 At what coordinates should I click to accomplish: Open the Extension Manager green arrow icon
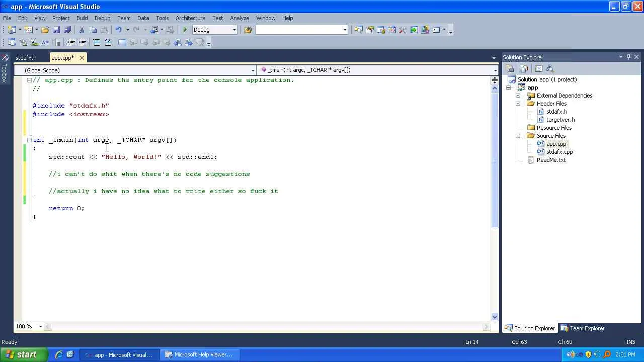coord(414,30)
